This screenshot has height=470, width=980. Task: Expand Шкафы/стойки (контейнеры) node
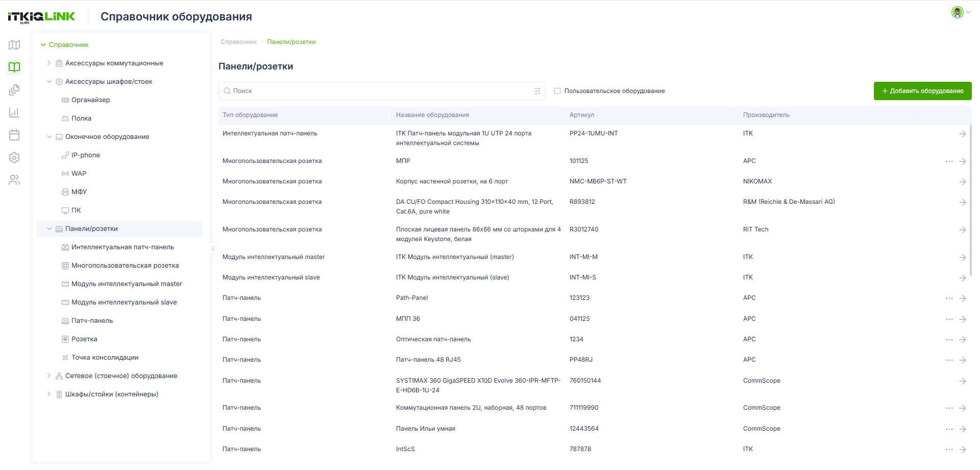coord(49,394)
